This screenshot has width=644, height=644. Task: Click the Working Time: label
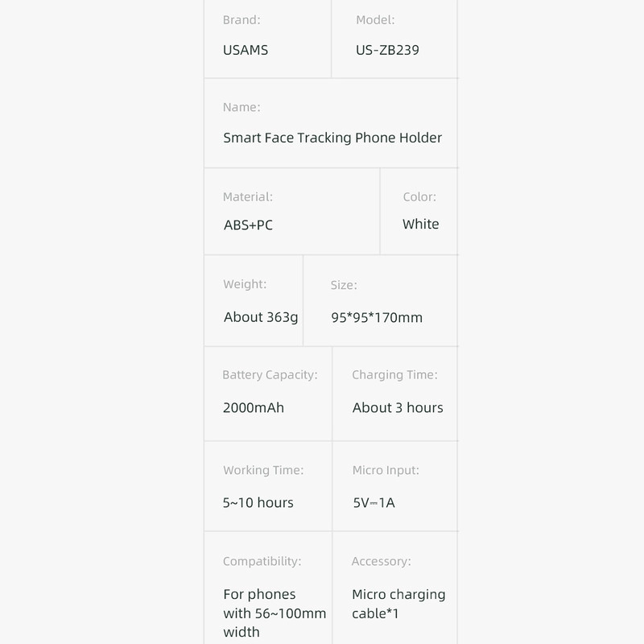click(263, 470)
